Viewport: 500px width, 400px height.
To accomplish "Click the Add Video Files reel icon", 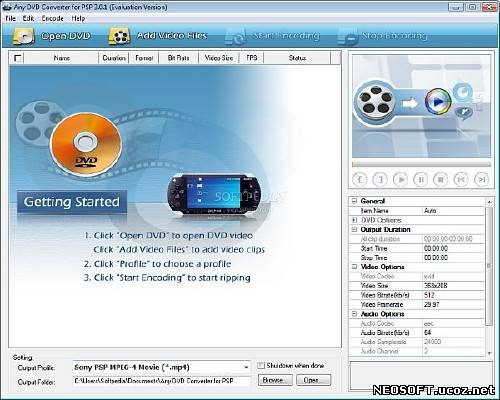I will pyautogui.click(x=119, y=36).
